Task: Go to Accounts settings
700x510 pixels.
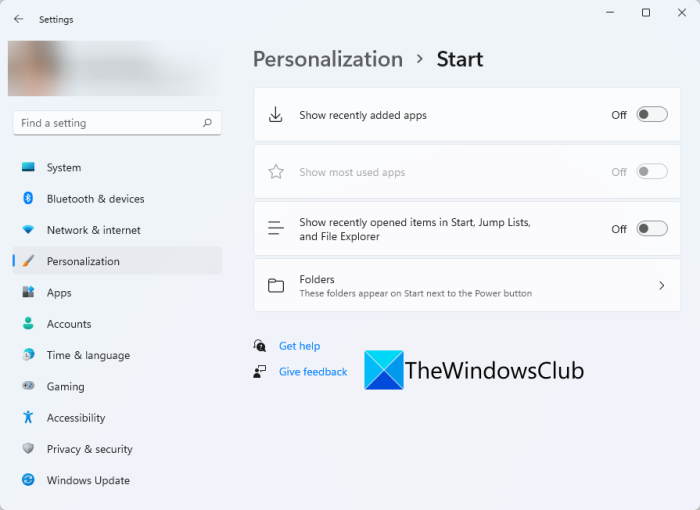Action: point(69,324)
